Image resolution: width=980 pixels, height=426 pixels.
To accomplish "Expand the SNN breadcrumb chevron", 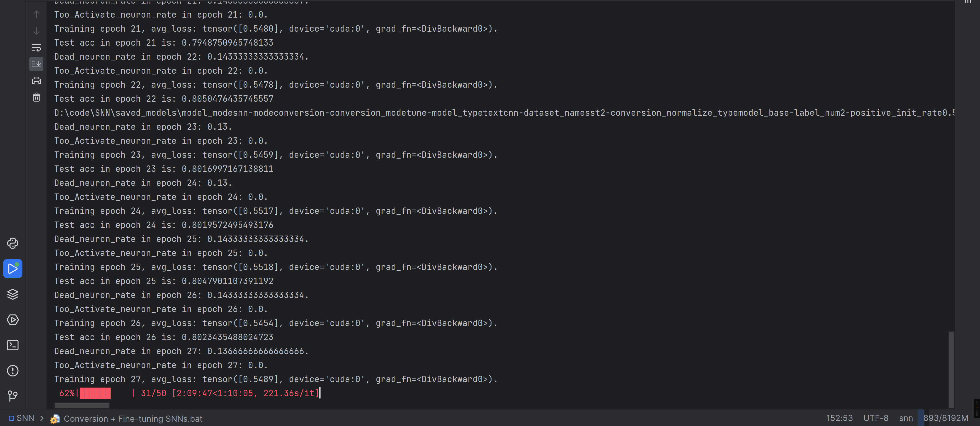I will tap(42, 418).
